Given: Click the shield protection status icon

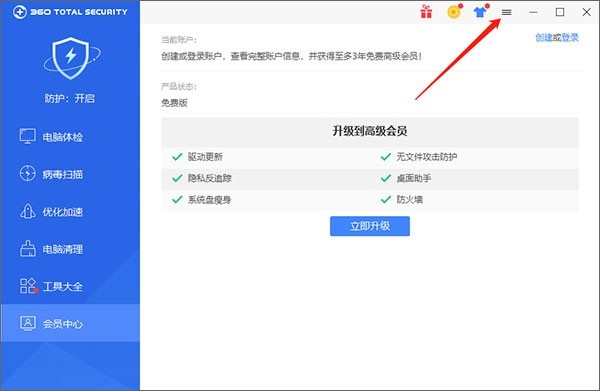Looking at the screenshot, I should pyautogui.click(x=71, y=58).
